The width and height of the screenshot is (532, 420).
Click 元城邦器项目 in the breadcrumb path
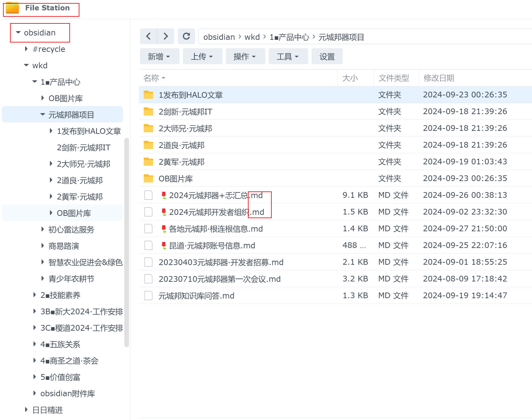tap(341, 37)
